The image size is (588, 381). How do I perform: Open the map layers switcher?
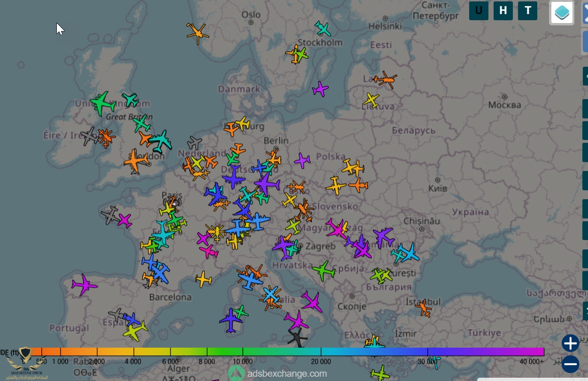coord(562,12)
